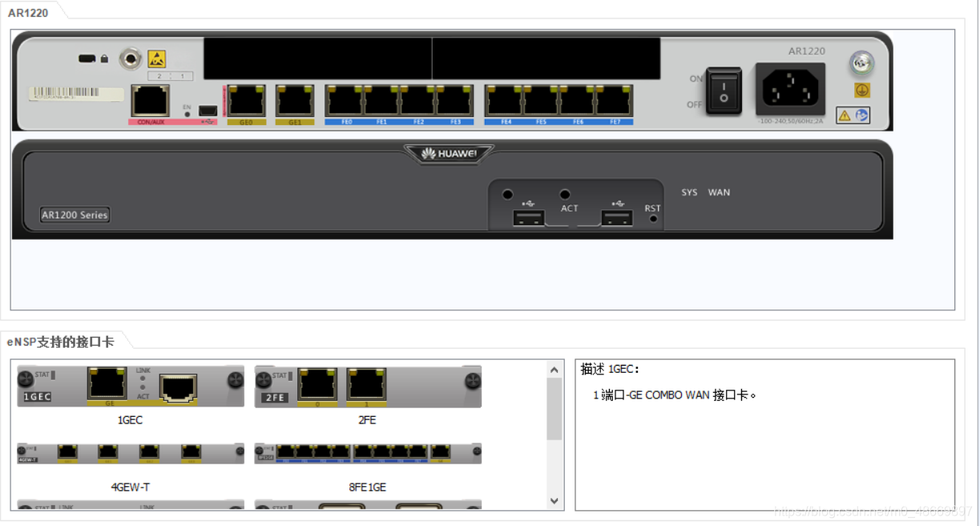This screenshot has width=980, height=526.
Task: Click the right front-panel USB port
Action: (616, 218)
